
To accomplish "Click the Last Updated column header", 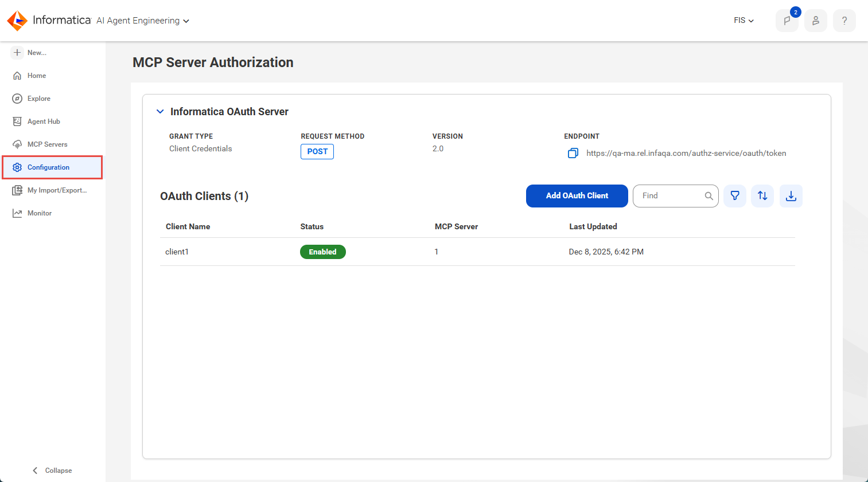I will [593, 226].
